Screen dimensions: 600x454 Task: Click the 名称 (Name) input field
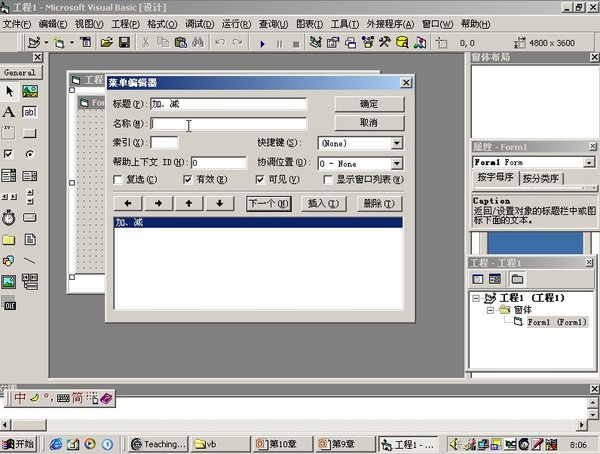pyautogui.click(x=229, y=123)
